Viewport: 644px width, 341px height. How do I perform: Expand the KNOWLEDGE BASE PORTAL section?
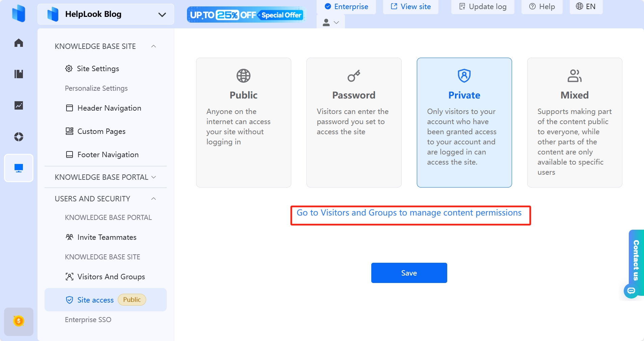coord(154,177)
